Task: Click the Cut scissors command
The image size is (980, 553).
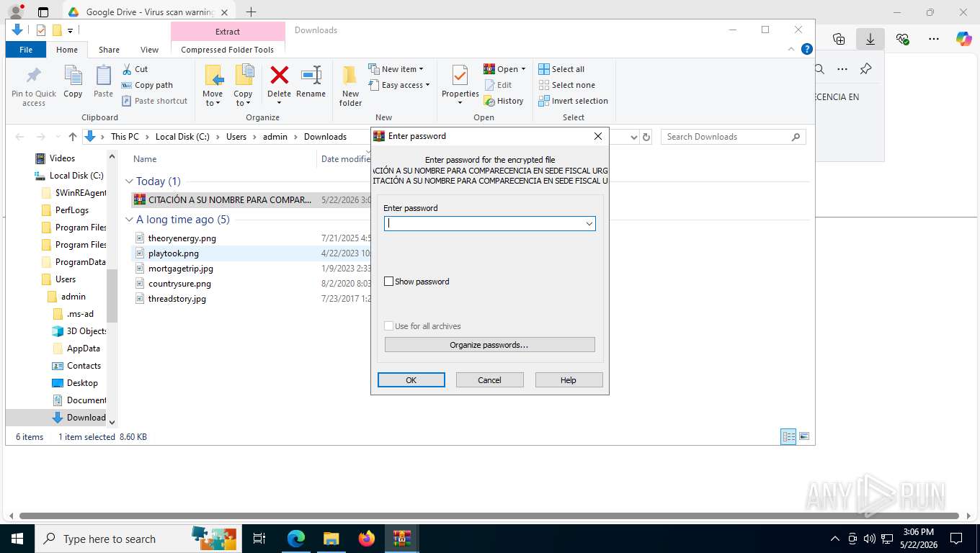Action: pos(134,69)
